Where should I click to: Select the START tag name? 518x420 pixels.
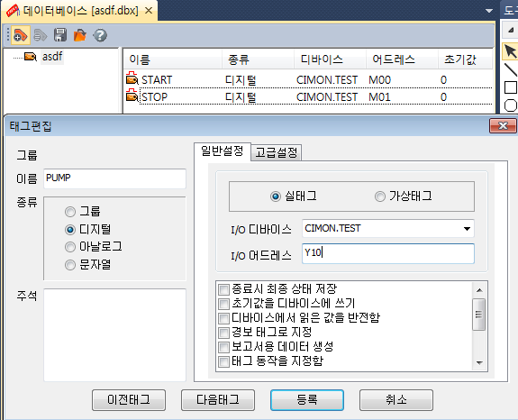click(157, 80)
